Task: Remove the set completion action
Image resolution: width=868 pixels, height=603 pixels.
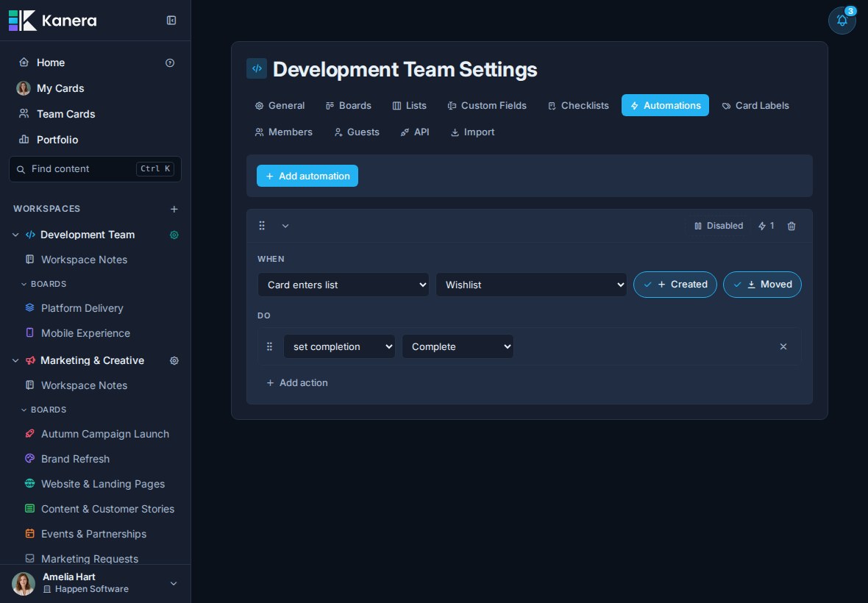Action: (x=783, y=347)
